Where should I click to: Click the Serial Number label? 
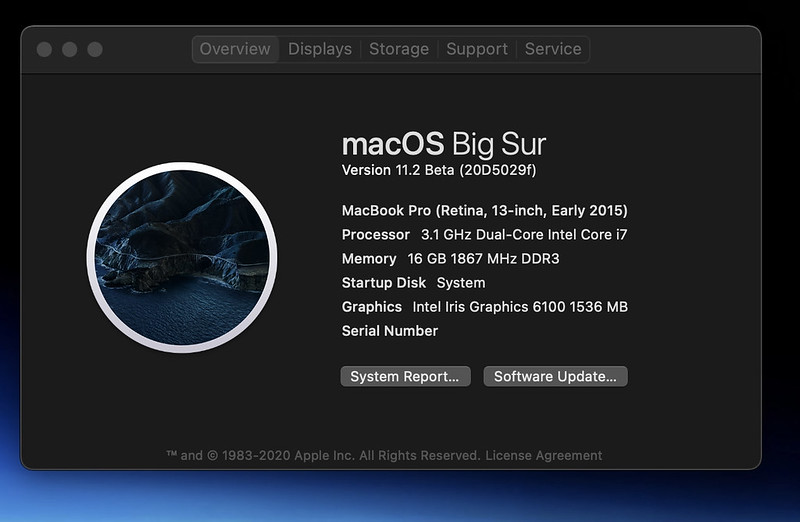(390, 331)
